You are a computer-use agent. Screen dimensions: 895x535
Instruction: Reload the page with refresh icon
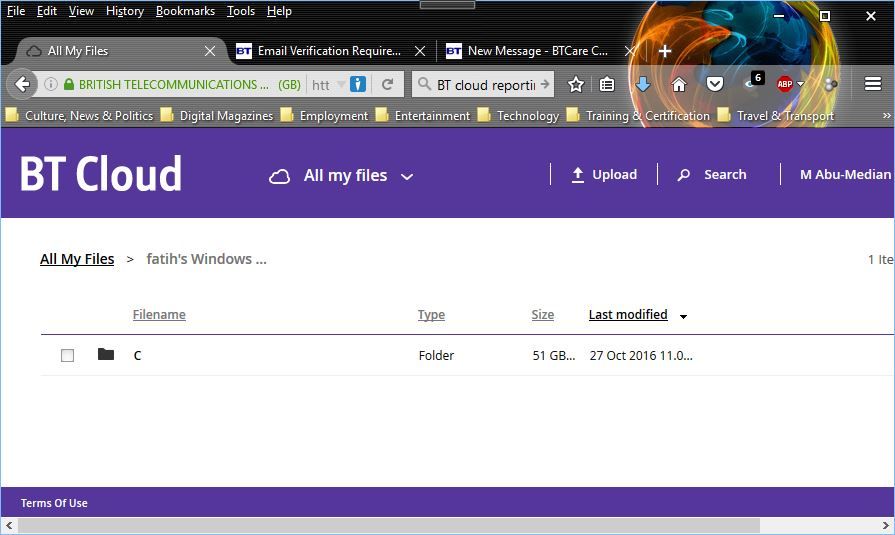point(388,85)
